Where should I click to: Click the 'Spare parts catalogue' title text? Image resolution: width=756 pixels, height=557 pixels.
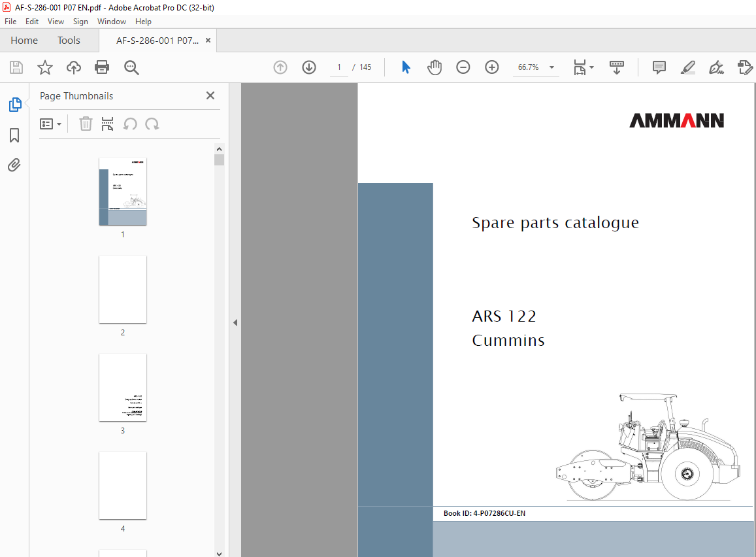point(555,223)
